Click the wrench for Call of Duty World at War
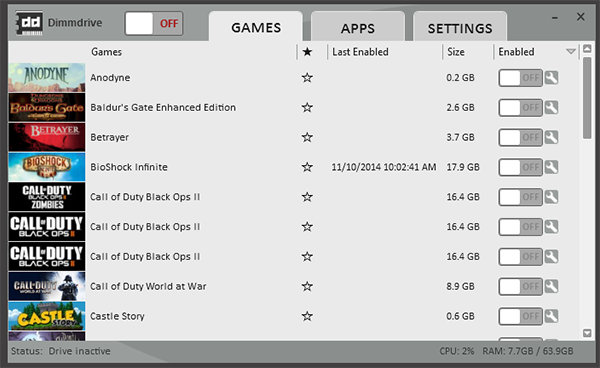Image resolution: width=600 pixels, height=368 pixels. (551, 287)
